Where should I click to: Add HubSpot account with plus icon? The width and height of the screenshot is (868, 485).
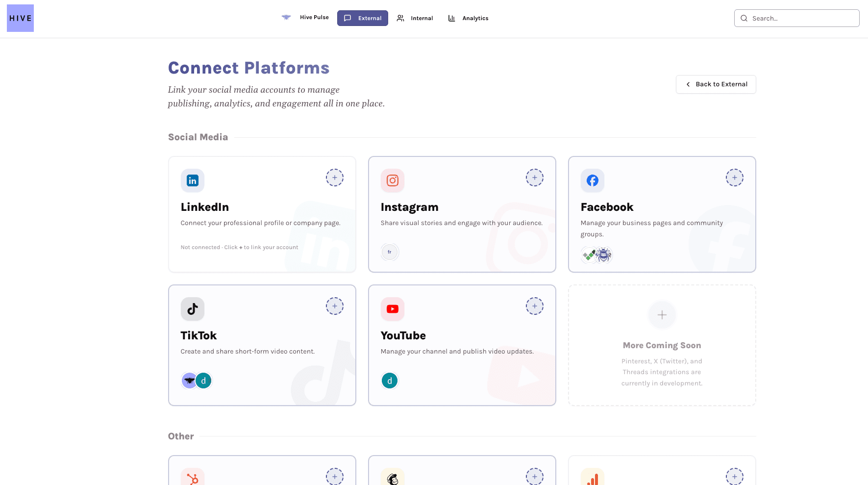coord(335,477)
